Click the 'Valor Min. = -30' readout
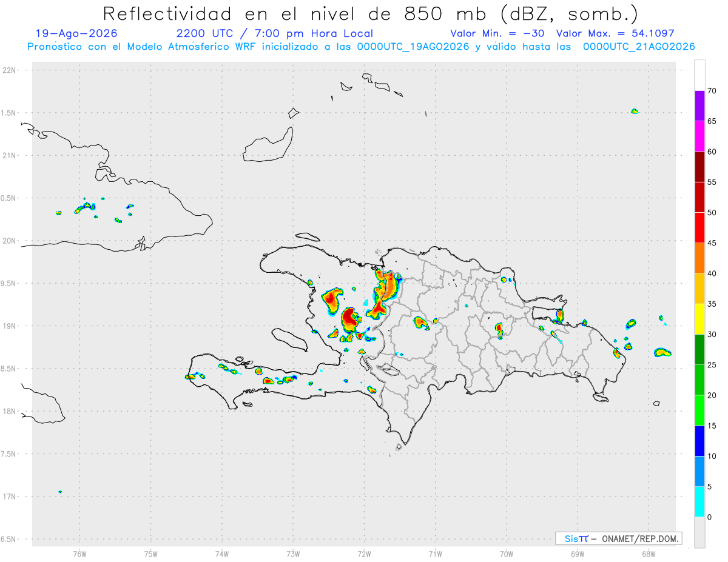The height and width of the screenshot is (562, 728). (x=497, y=33)
